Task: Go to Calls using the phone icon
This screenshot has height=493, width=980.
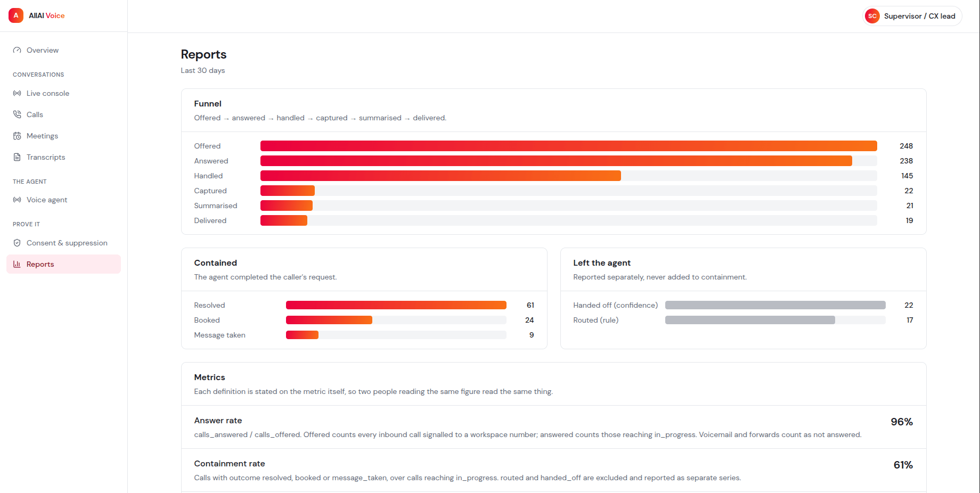Action: pos(17,114)
